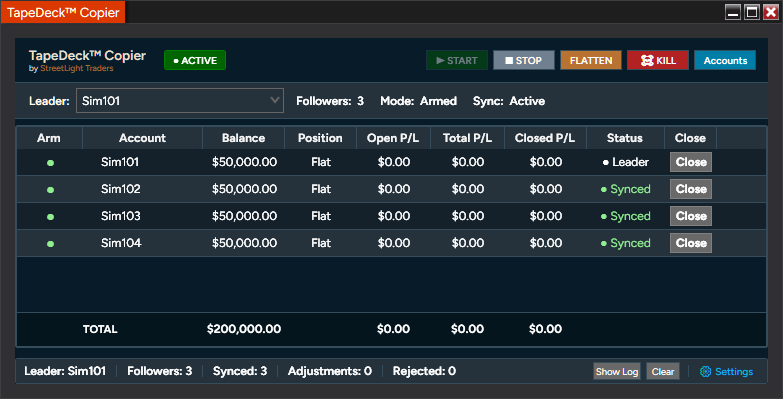The width and height of the screenshot is (783, 399).
Task: Close the Sim102 account position
Action: coord(691,189)
